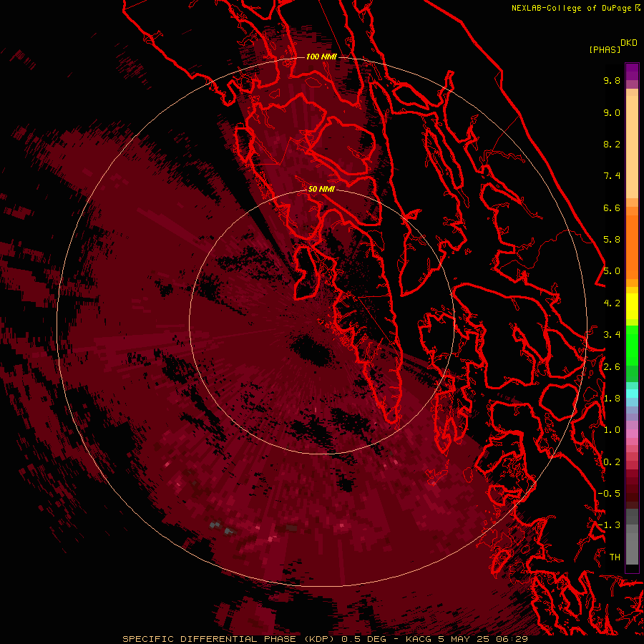Image resolution: width=644 pixels, height=644 pixels.
Task: Select the 4.2 scale label
Action: tap(612, 303)
